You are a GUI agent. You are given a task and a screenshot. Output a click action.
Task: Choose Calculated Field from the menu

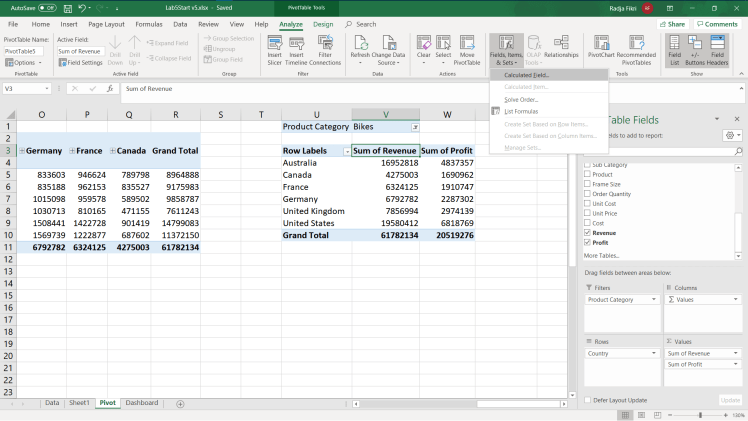pyautogui.click(x=527, y=75)
